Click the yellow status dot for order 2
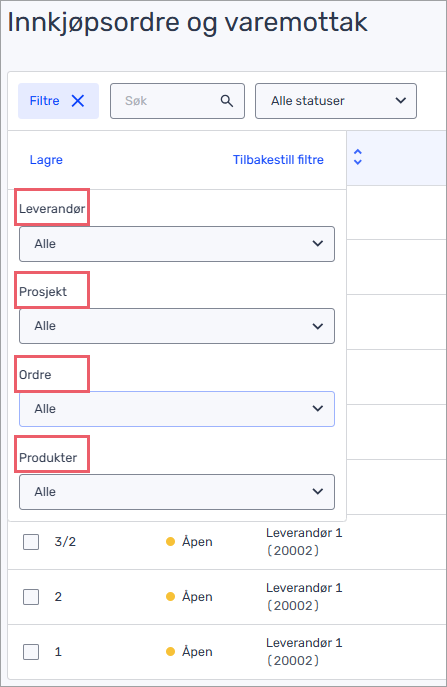 click(x=170, y=597)
